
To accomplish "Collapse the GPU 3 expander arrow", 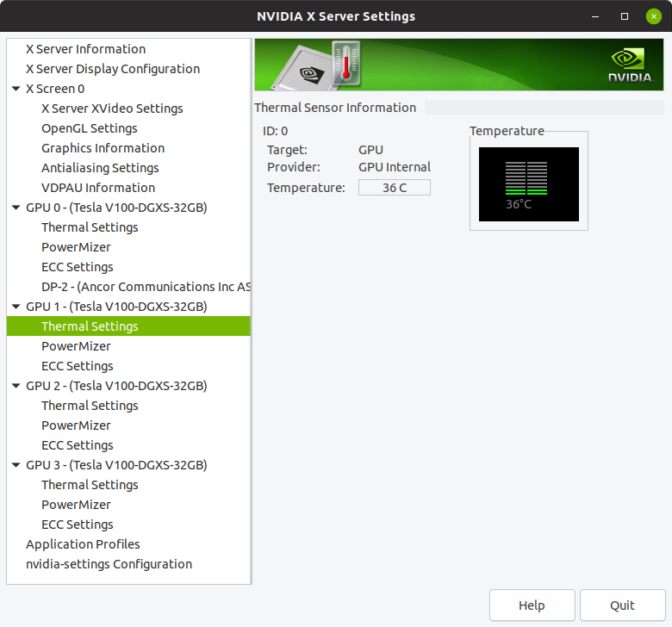I will click(16, 465).
